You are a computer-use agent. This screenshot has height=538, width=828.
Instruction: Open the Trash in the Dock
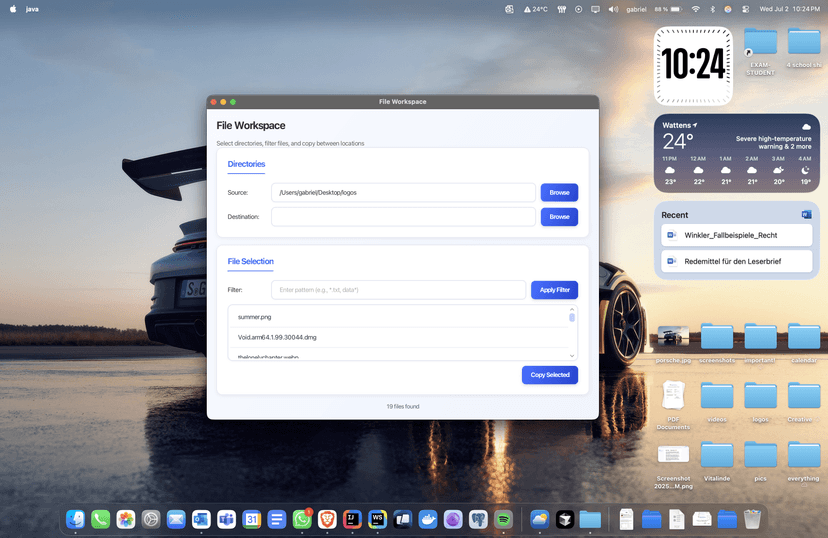pos(752,519)
